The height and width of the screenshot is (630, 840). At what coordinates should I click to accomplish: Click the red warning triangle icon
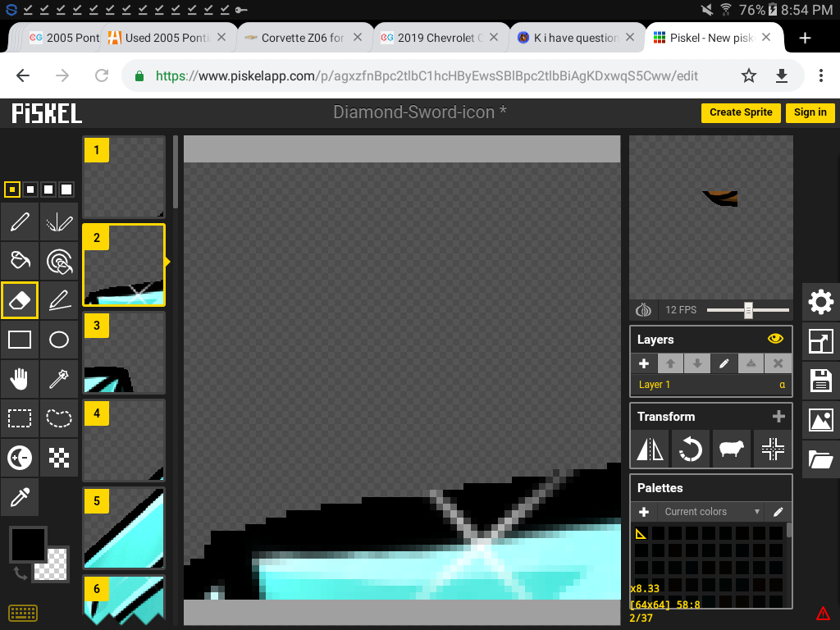click(x=823, y=614)
